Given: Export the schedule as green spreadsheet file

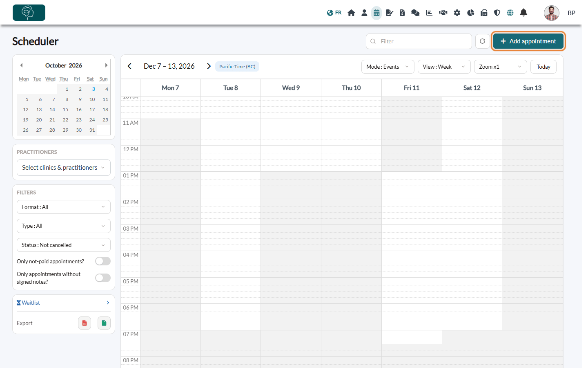Looking at the screenshot, I should coord(104,323).
